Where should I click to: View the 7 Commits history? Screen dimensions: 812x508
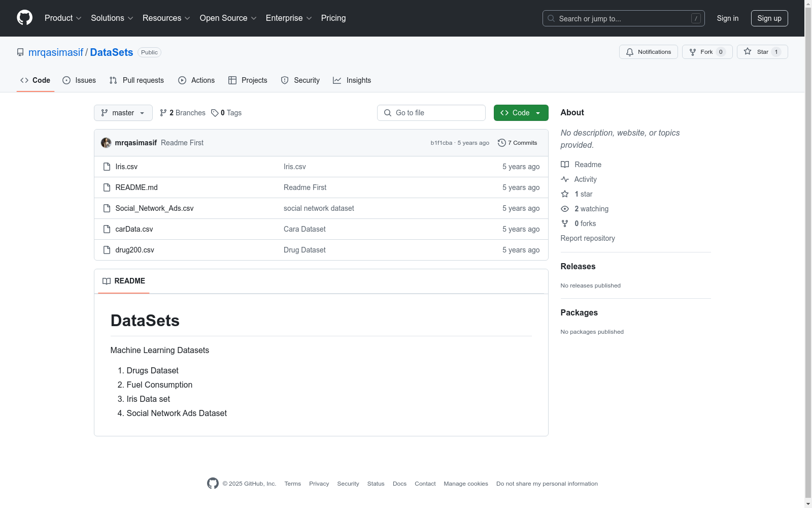click(518, 143)
